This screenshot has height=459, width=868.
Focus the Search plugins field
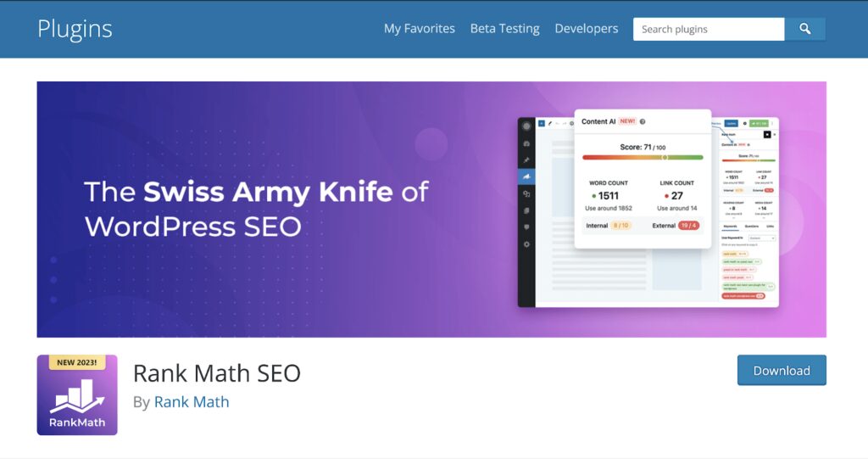709,29
